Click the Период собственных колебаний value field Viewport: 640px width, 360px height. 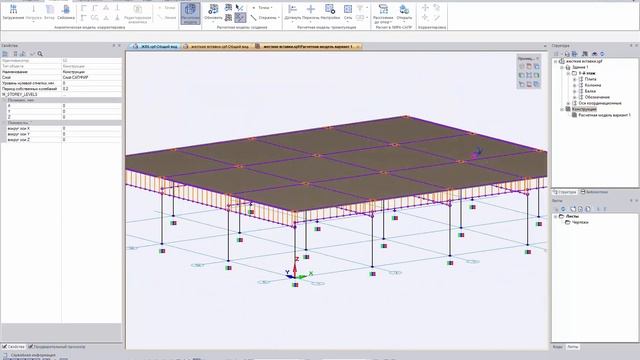point(91,89)
